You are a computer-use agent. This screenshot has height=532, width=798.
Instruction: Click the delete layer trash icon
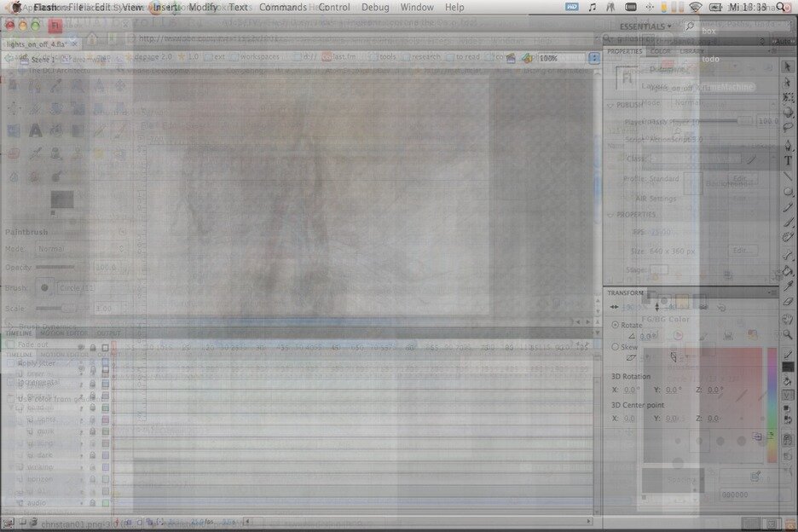coord(33,523)
